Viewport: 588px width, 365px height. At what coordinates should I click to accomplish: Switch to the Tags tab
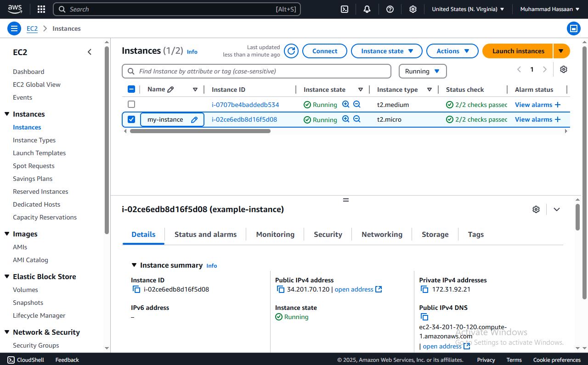click(x=476, y=234)
